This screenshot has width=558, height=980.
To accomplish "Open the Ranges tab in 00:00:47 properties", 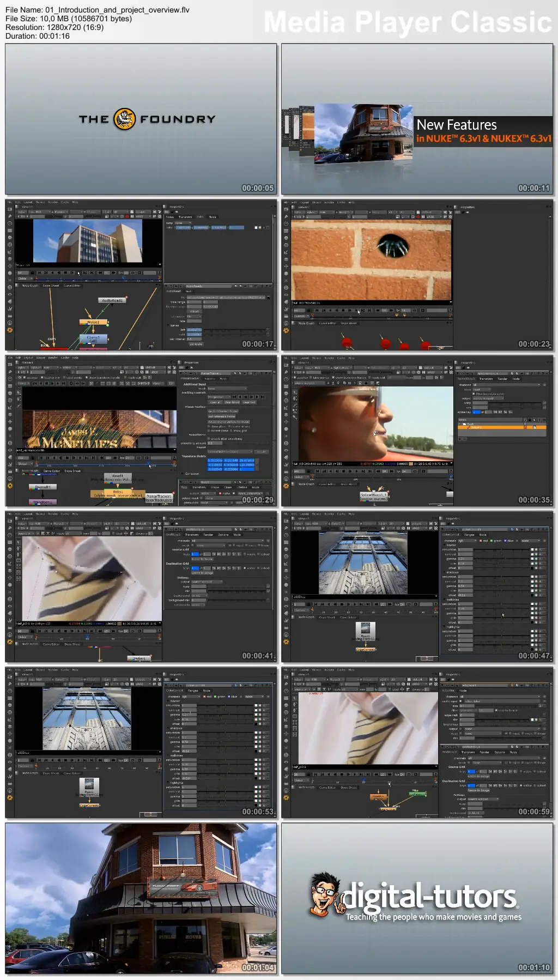I will [x=469, y=535].
